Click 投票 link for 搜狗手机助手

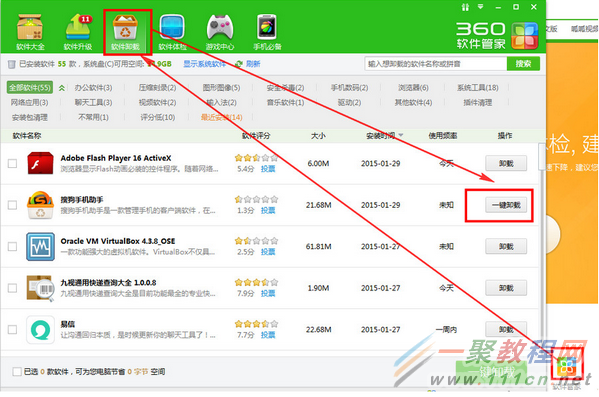268,210
